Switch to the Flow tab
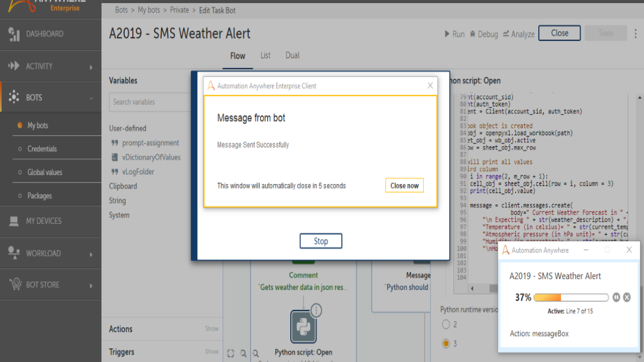Screen dimensions: 644x362 pos(237,56)
